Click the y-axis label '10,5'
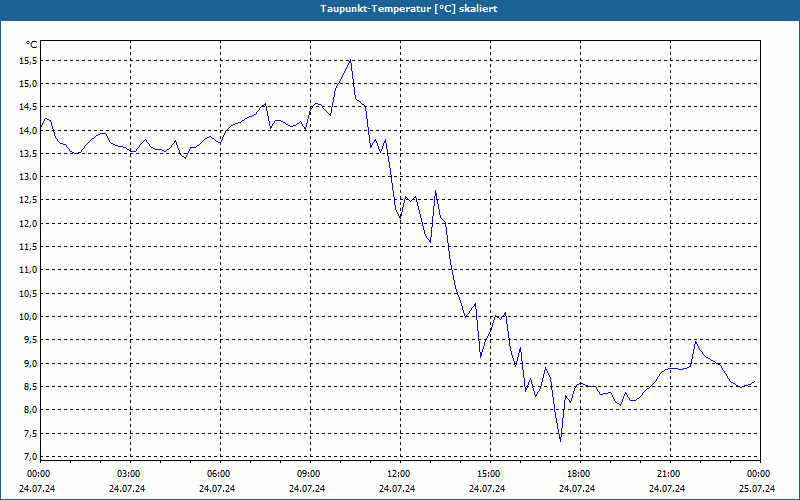Image resolution: width=800 pixels, height=500 pixels. coord(29,293)
